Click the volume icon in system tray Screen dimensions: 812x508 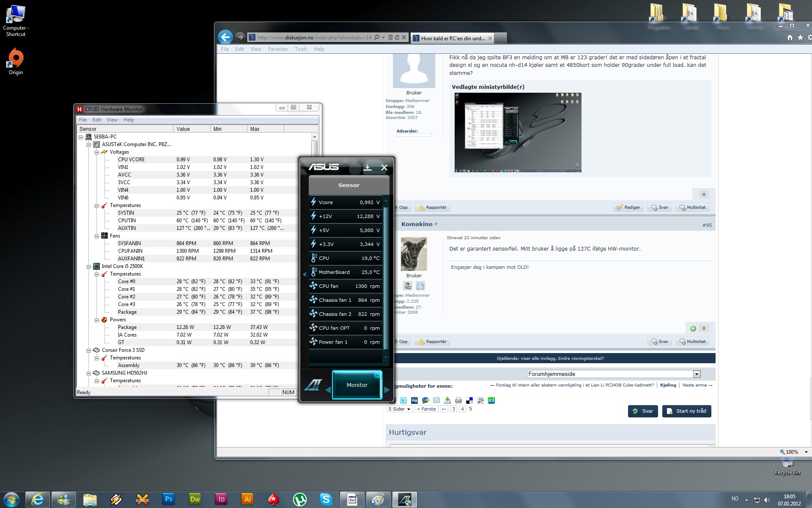767,500
